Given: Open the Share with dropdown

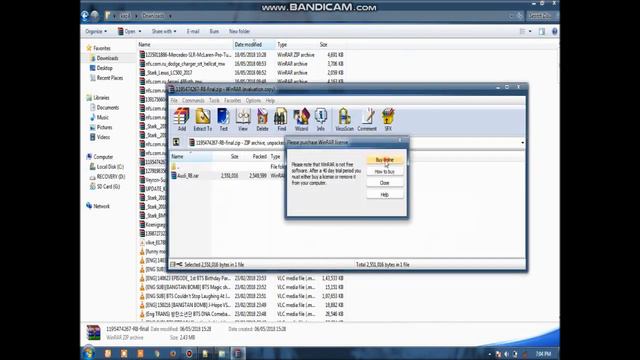Looking at the screenshot, I should (x=164, y=31).
